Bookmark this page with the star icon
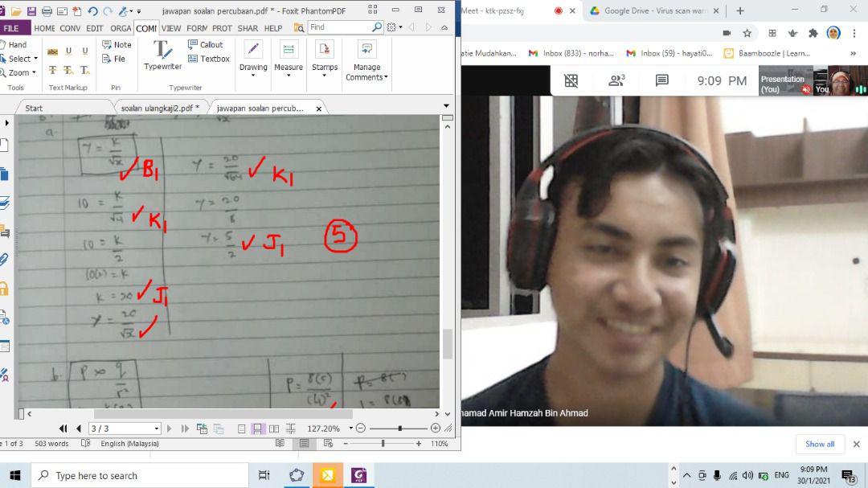The image size is (868, 488). 747,33
